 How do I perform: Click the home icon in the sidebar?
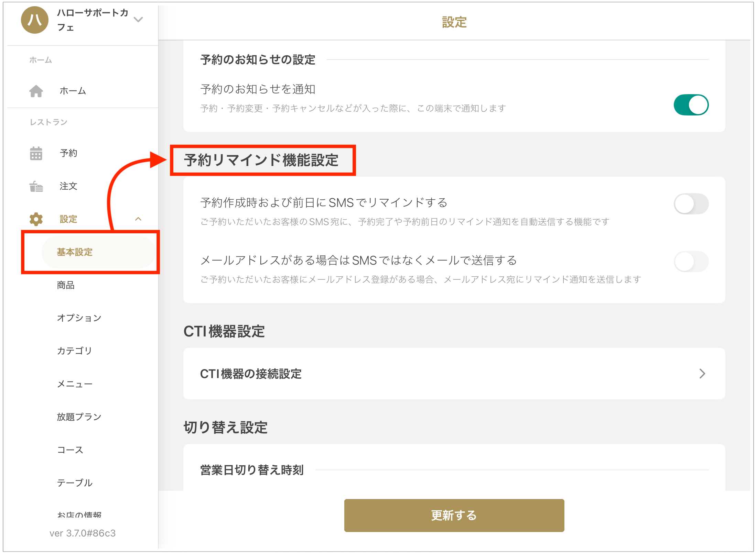[36, 91]
